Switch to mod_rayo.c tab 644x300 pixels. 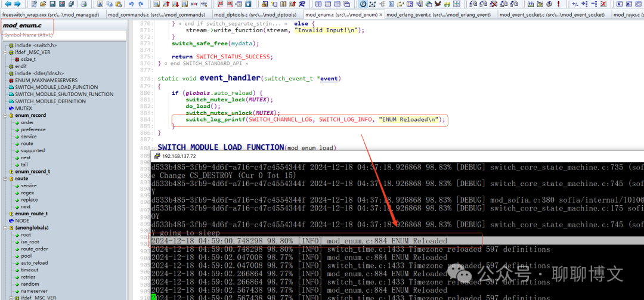[x=627, y=14]
